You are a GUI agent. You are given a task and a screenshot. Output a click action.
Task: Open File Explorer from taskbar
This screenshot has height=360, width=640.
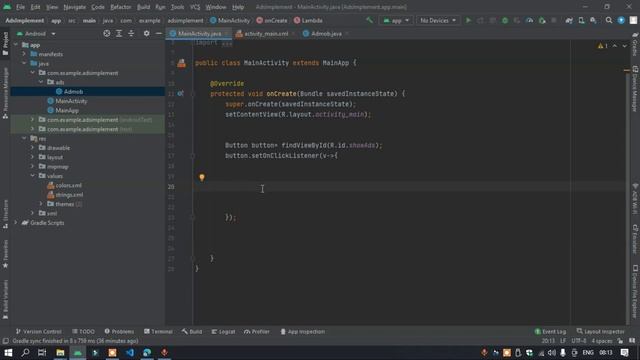click(x=60, y=352)
